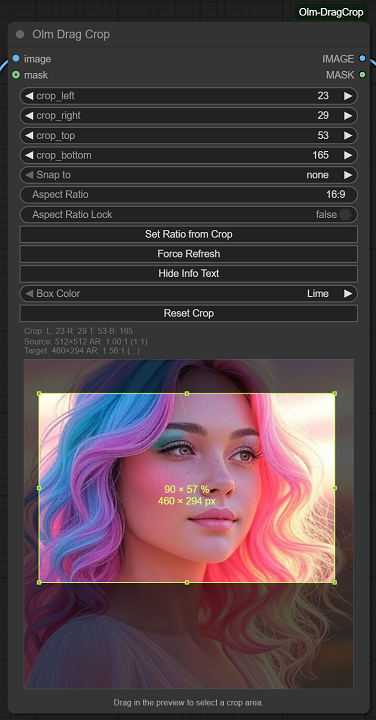Click the crop_bottom value 165

[320, 155]
